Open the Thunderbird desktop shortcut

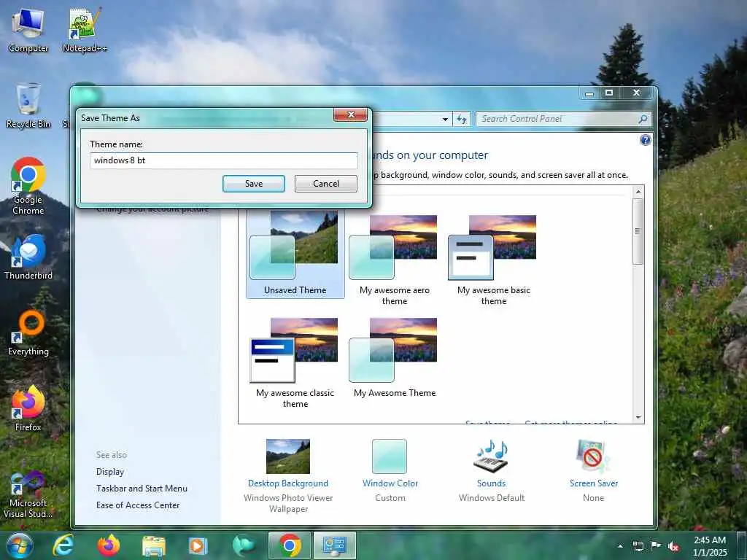pyautogui.click(x=28, y=257)
